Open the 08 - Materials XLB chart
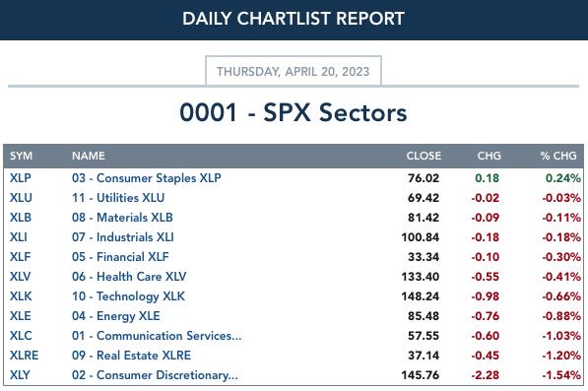This screenshot has width=588, height=391. click(x=122, y=218)
